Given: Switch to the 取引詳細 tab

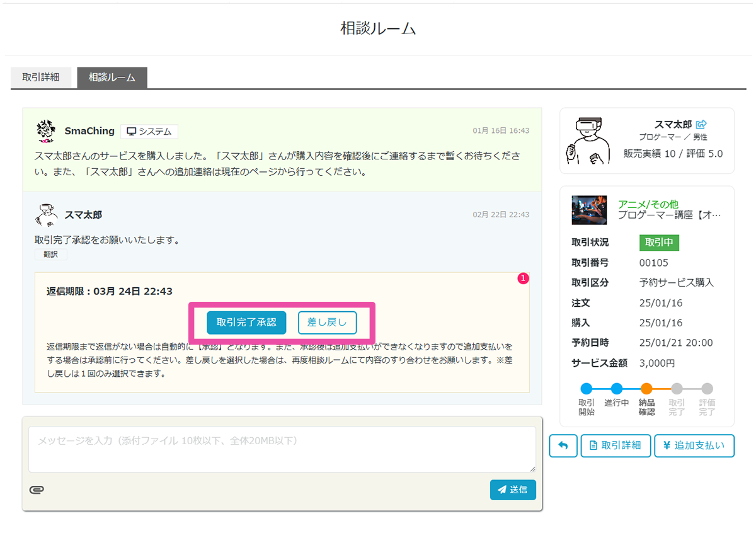Looking at the screenshot, I should tap(42, 77).
